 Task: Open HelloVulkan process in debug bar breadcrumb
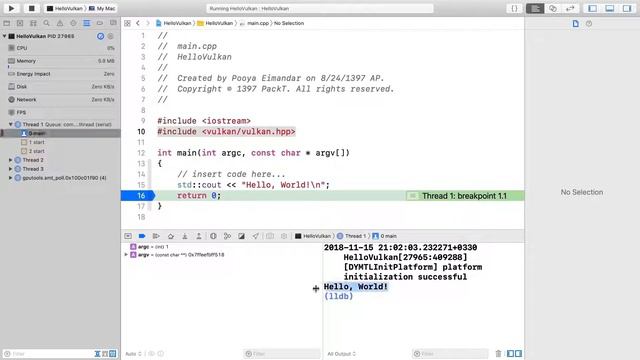click(x=313, y=236)
